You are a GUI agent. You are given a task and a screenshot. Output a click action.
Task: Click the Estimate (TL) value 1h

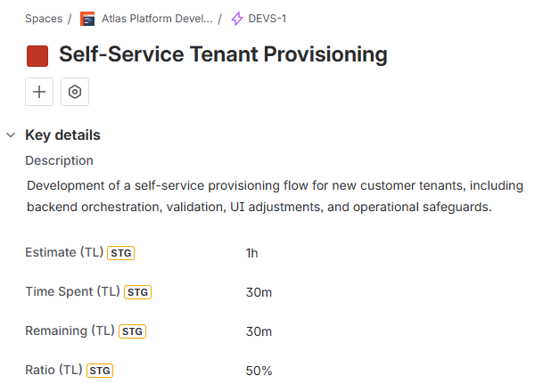[251, 253]
